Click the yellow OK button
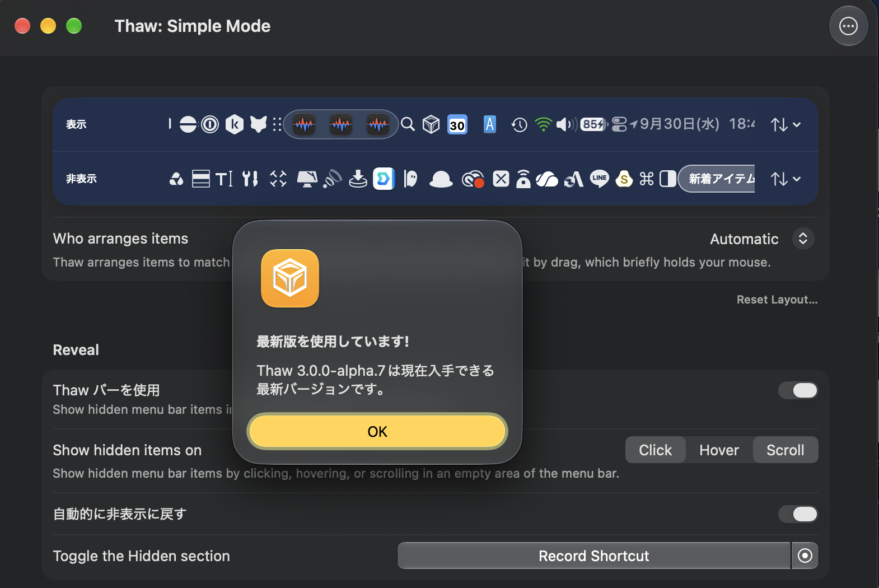Viewport: 879px width, 588px height. pyautogui.click(x=377, y=432)
